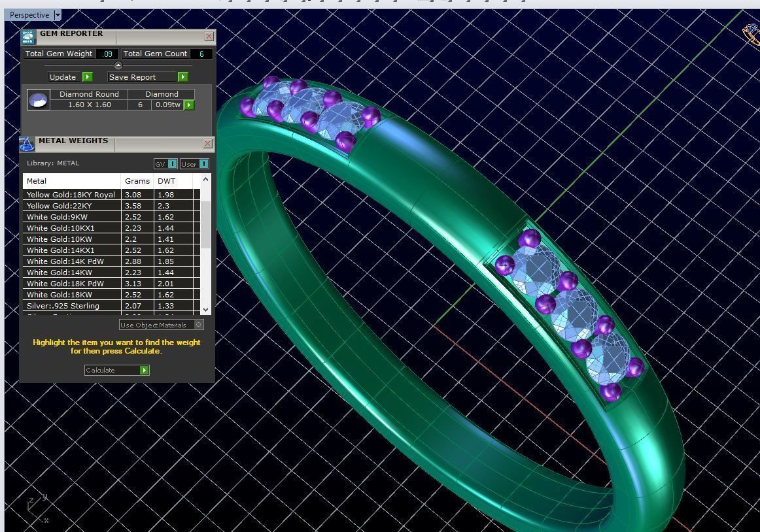Click the 0.09tw weight cell

coord(167,105)
